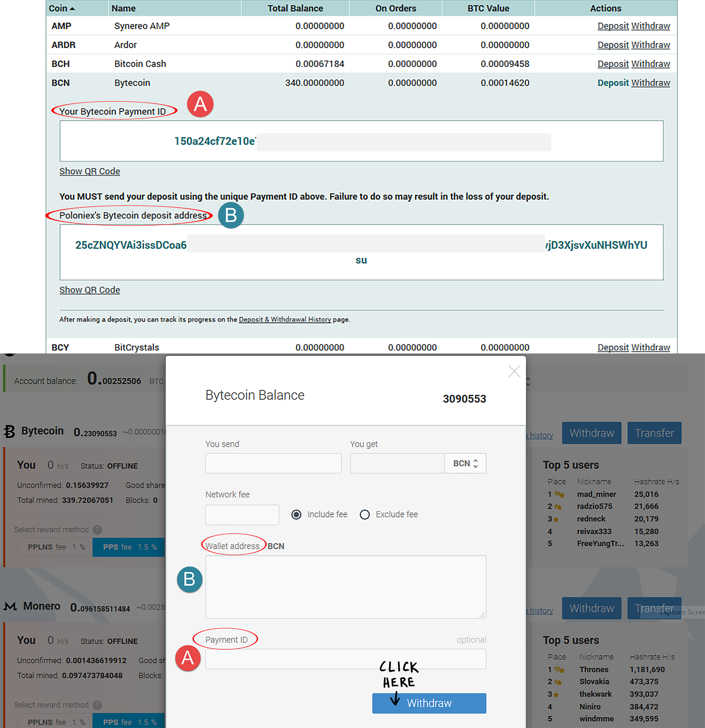Click the Total Balance column header
The image size is (705, 728).
click(295, 8)
